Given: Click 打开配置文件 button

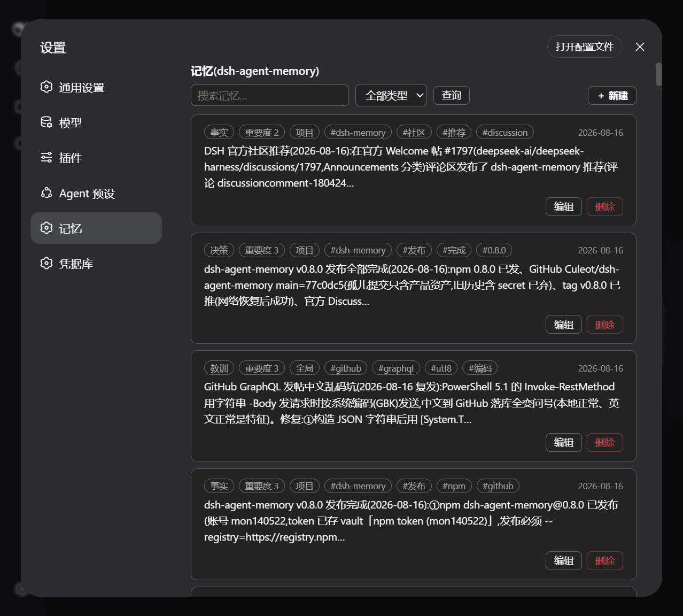Looking at the screenshot, I should (x=585, y=47).
